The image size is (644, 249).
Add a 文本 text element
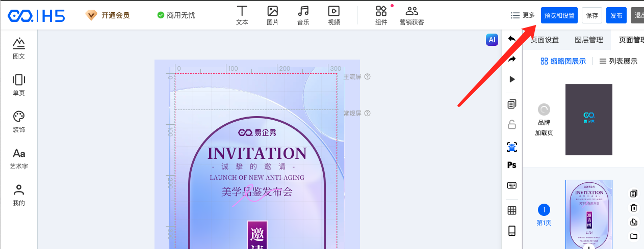pos(242,15)
